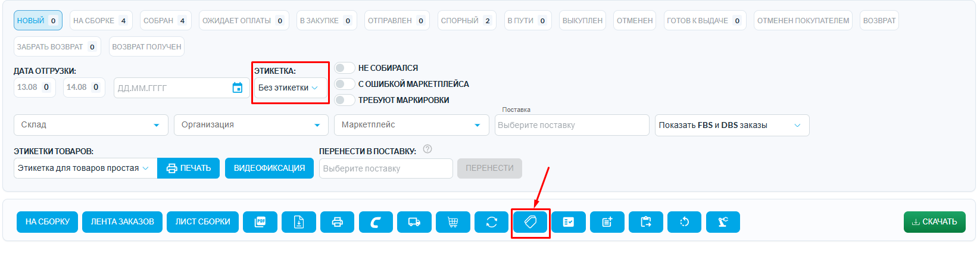
Task: Toggle ТРЕБУЮТ МАРКИРОВКИ switch
Action: coord(345,100)
